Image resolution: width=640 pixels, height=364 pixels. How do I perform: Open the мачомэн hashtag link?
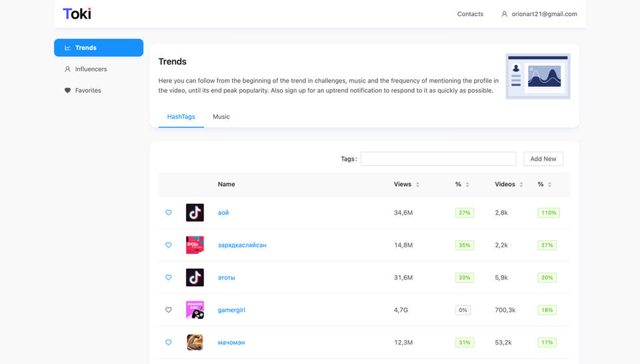click(231, 343)
